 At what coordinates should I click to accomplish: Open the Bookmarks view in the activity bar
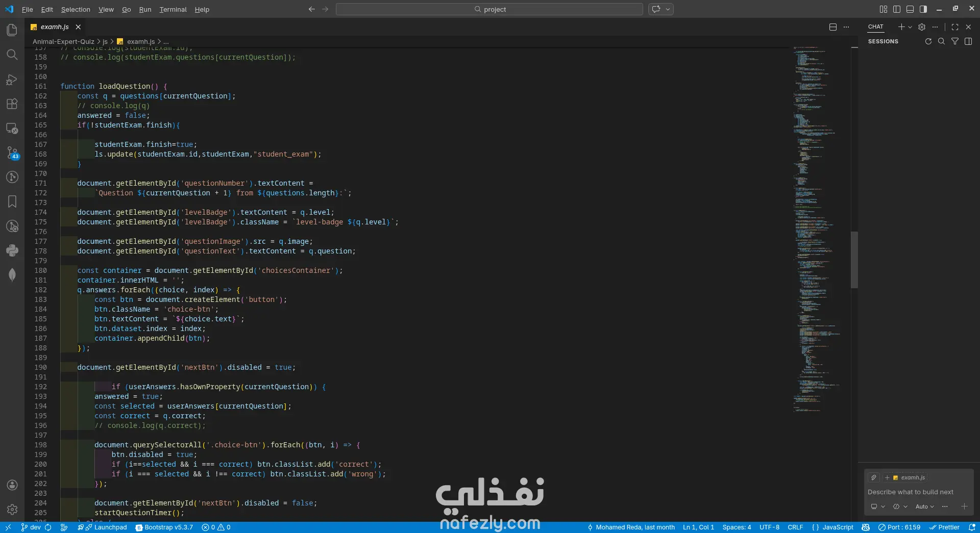pos(12,201)
